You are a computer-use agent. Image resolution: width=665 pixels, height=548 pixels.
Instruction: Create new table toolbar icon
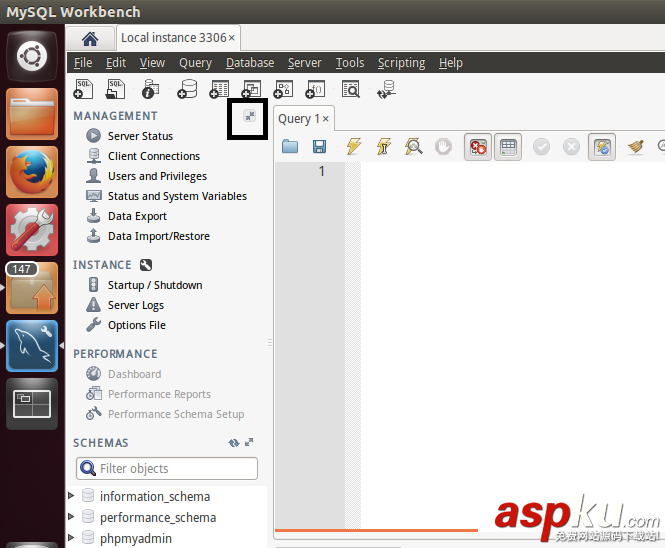pos(219,89)
